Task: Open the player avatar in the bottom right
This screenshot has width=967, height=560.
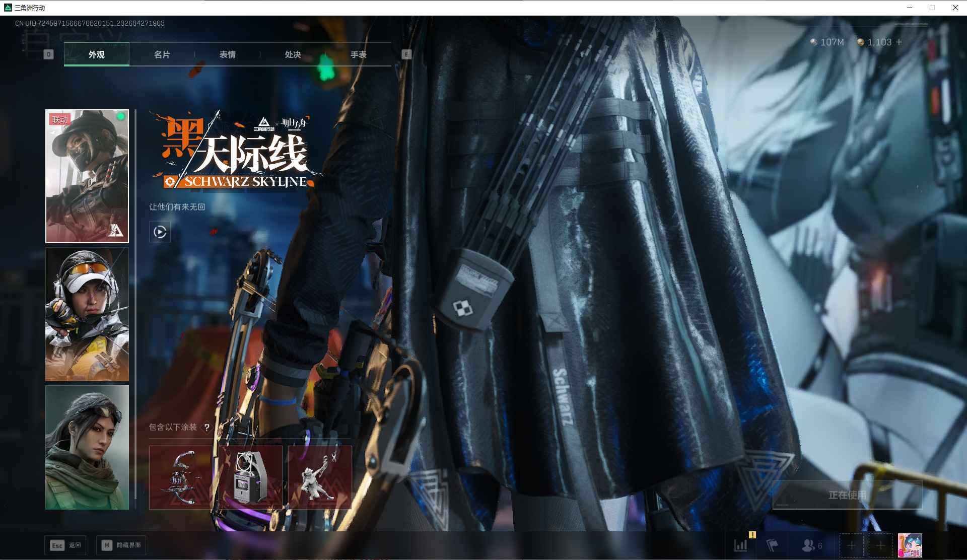Action: pos(910,545)
